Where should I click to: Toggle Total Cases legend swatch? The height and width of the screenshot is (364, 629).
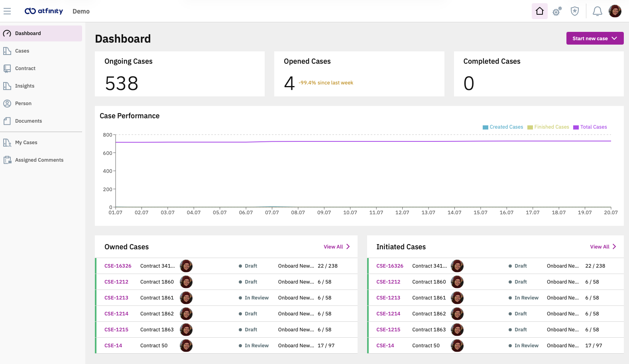click(x=576, y=127)
